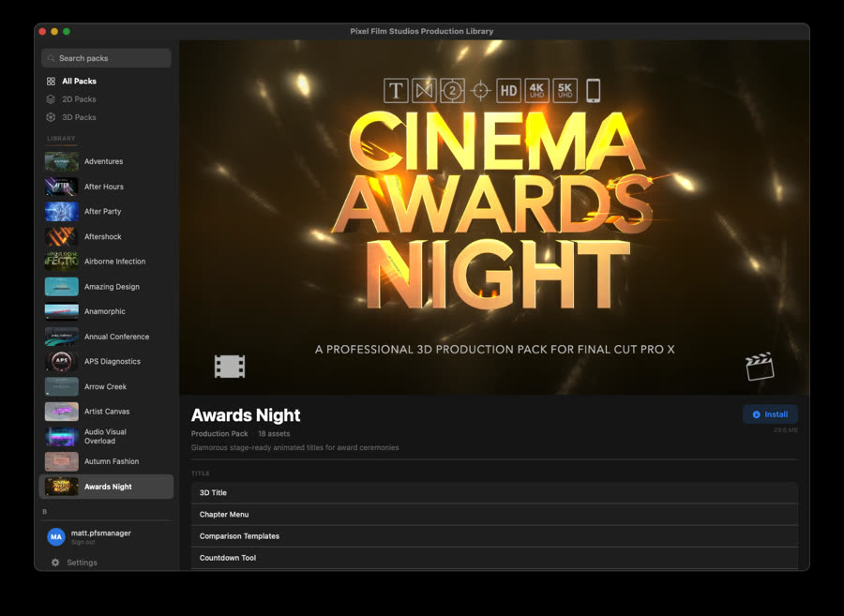The width and height of the screenshot is (844, 616).
Task: Click the MA user avatar
Action: tap(56, 537)
